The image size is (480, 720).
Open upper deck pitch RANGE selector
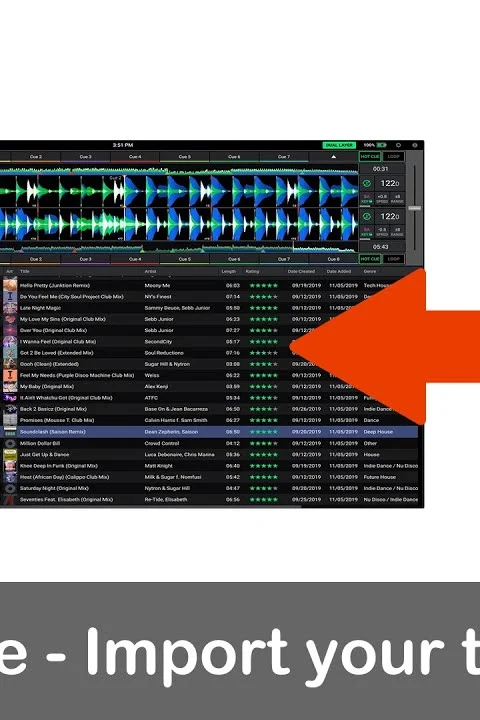click(x=397, y=199)
